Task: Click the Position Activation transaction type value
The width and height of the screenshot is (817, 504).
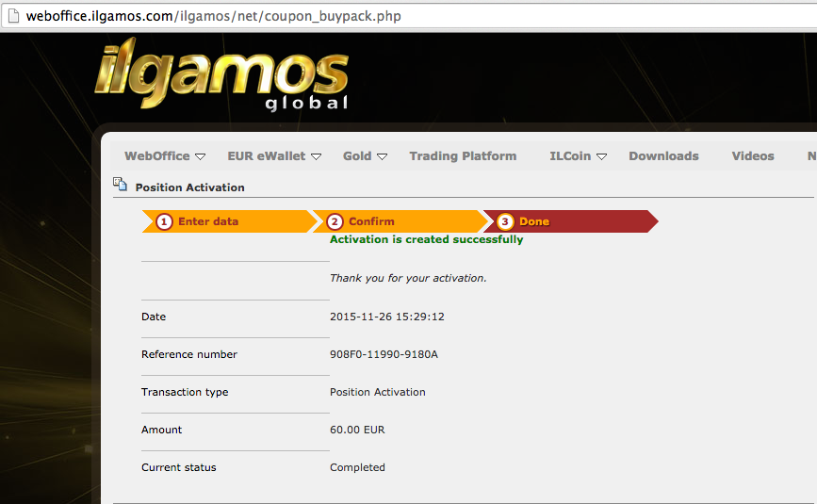Action: point(377,392)
